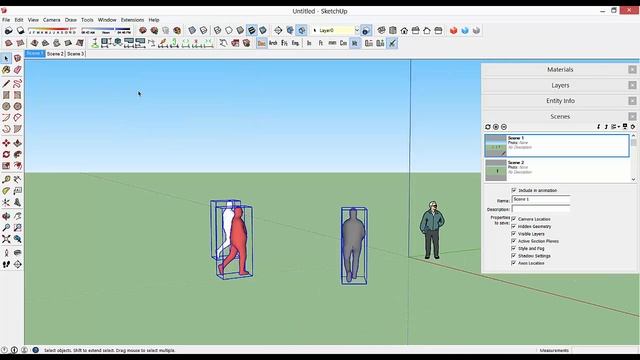The width and height of the screenshot is (640, 360).
Task: Move scene down arrow icon
Action: coord(598,127)
